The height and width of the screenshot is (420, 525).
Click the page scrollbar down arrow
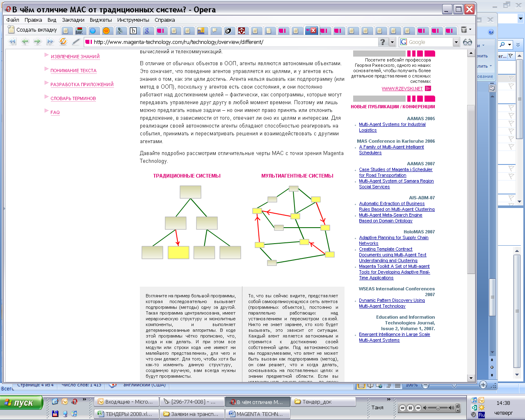471,378
